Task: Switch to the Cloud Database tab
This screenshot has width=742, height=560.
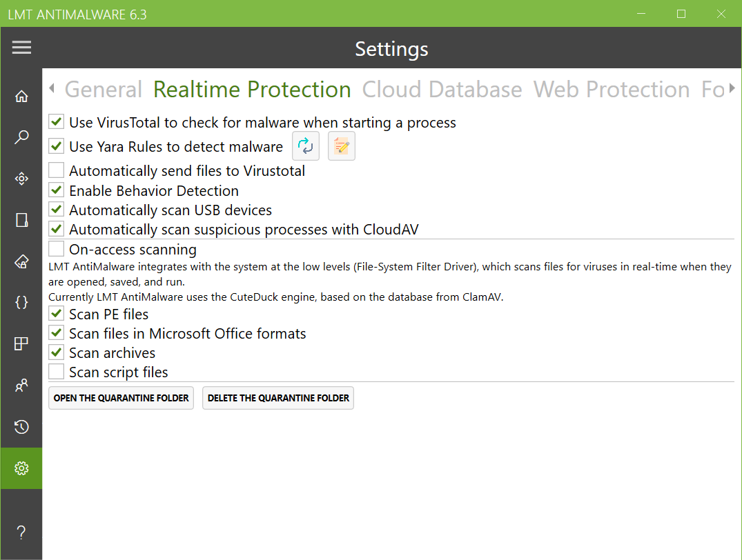Action: coord(442,90)
